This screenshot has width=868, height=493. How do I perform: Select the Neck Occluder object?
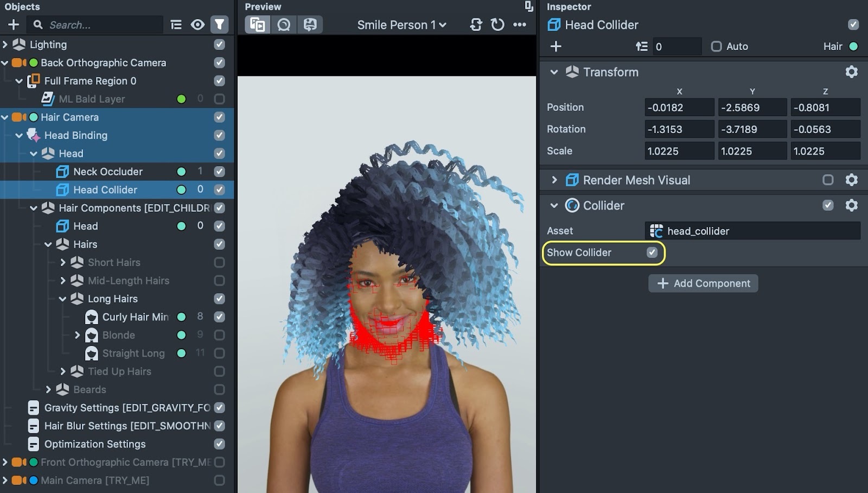[x=108, y=172]
